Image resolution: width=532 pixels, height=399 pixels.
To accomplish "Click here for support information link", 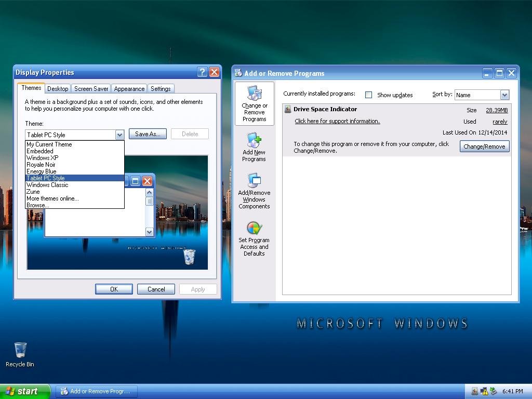I will pyautogui.click(x=337, y=121).
